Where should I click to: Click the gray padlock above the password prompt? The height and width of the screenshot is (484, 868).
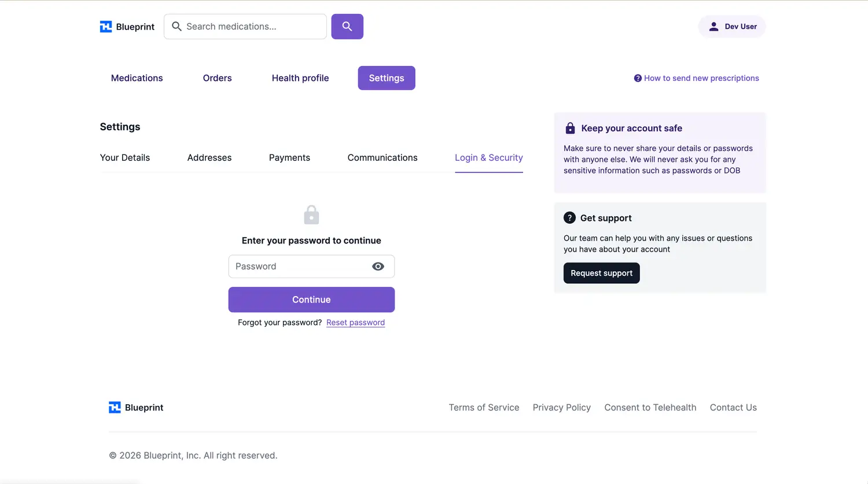311,215
